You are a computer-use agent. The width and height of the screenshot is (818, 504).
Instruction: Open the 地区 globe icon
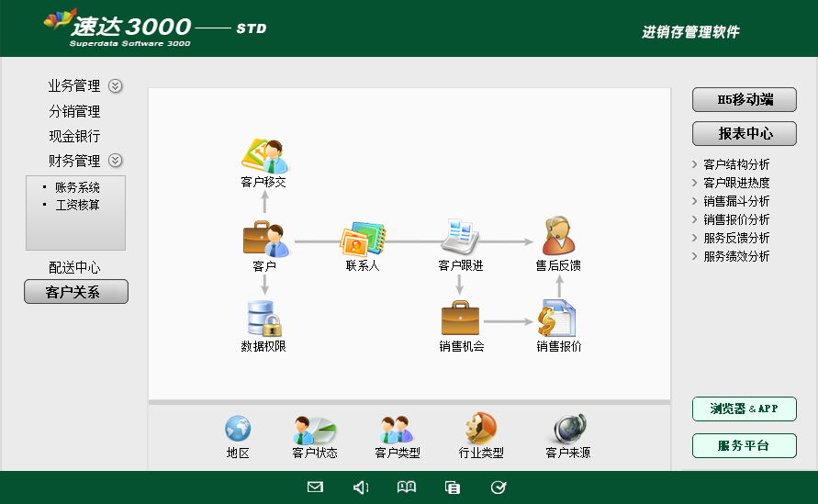pos(238,429)
